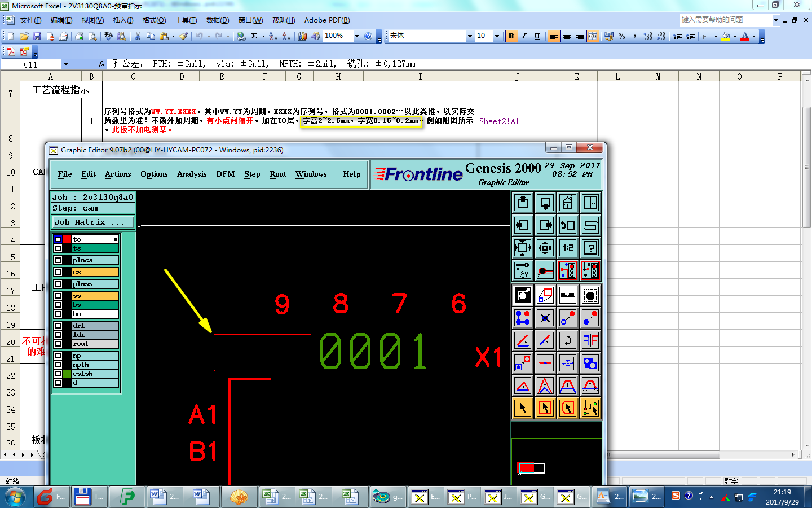Click Sort Ascending A-Z icon
Screen dimensions: 812x508
click(273, 36)
